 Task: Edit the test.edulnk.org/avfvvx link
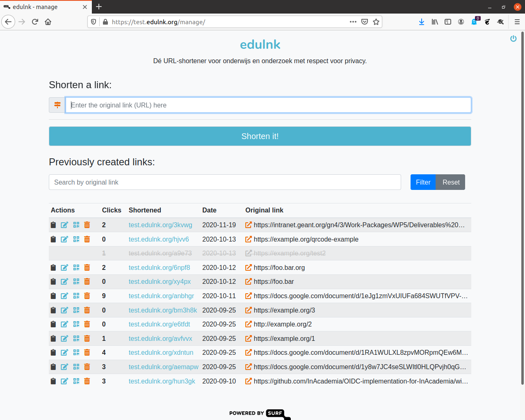coord(64,338)
